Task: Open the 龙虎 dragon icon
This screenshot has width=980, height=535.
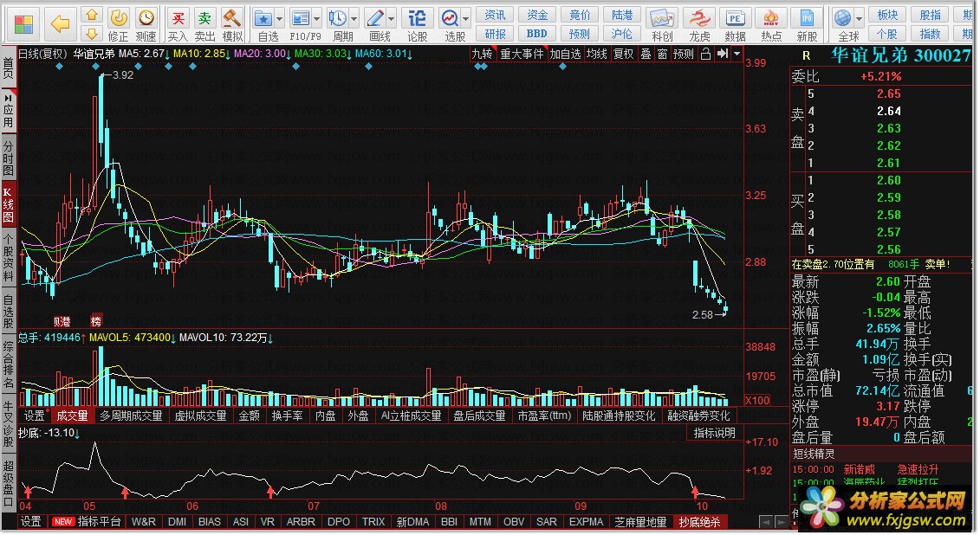Action: coord(698,18)
